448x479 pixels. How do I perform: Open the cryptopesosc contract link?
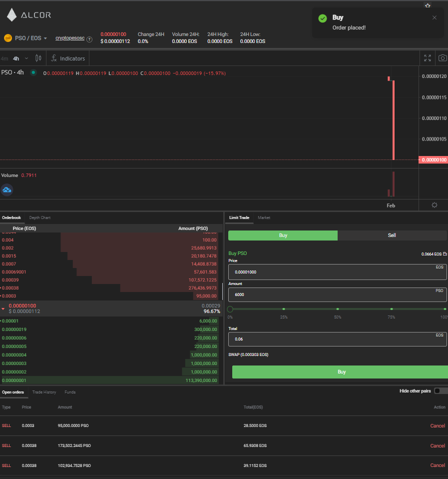coord(70,38)
